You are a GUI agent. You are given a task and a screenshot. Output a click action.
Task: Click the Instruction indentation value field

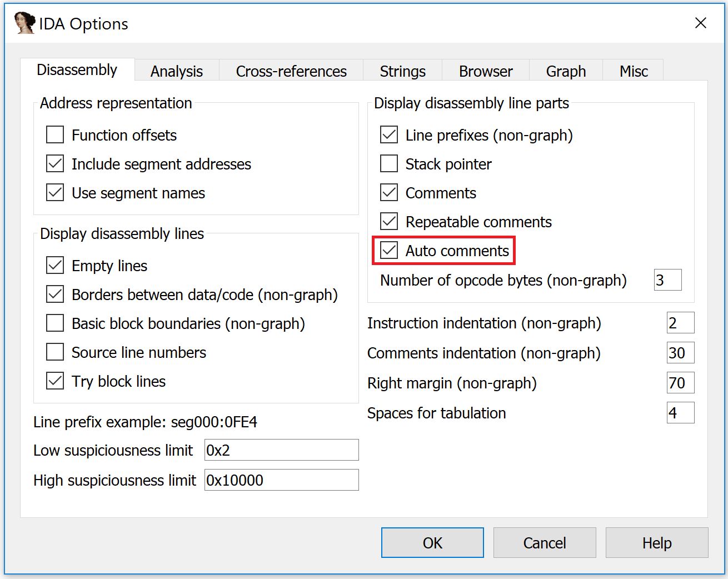click(x=681, y=323)
